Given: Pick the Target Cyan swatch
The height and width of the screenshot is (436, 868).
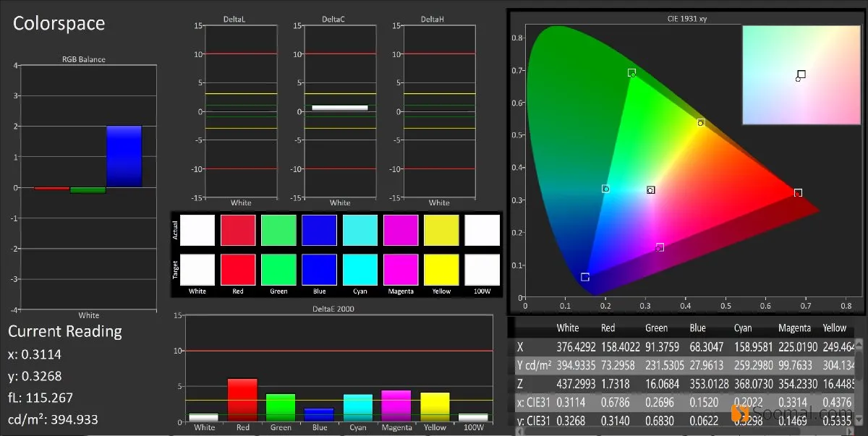Looking at the screenshot, I should click(x=359, y=270).
